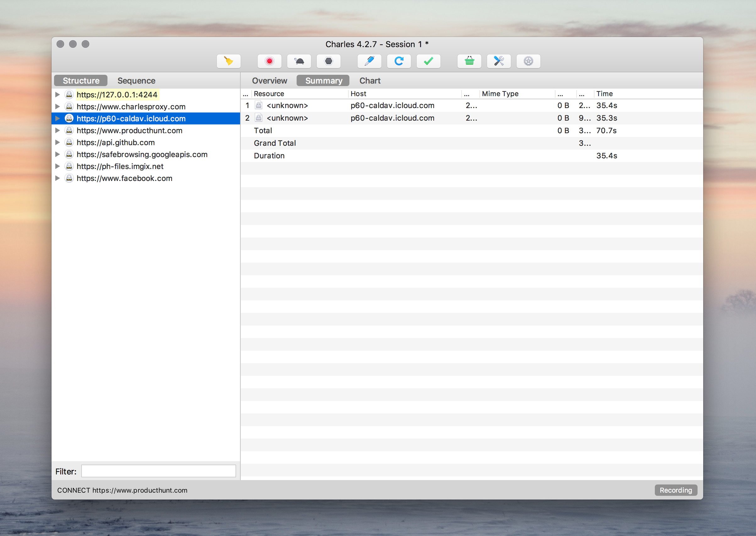Toggle the red record button
The image size is (756, 536).
click(269, 61)
